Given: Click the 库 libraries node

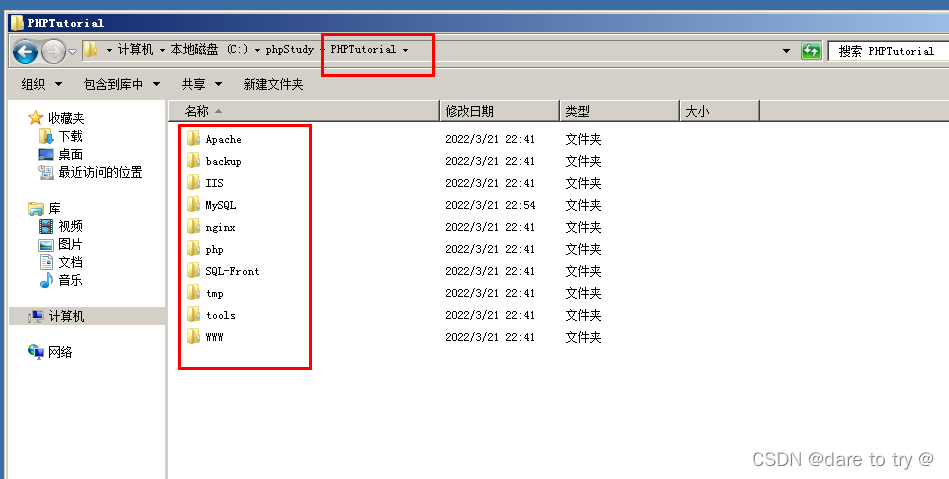Looking at the screenshot, I should click(x=44, y=208).
